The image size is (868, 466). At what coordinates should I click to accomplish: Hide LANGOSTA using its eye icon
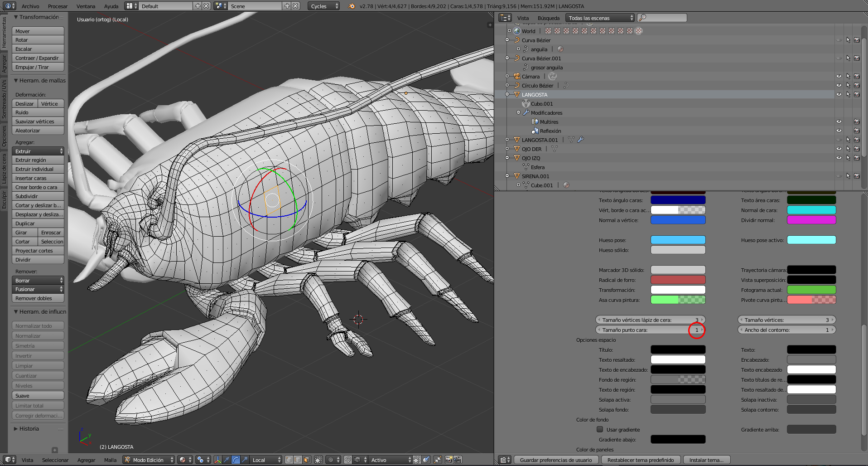pyautogui.click(x=839, y=95)
